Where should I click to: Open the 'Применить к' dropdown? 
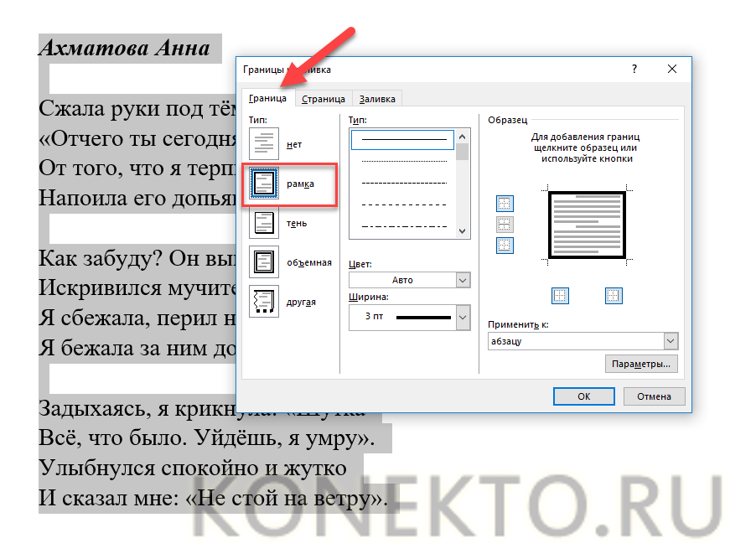583,341
